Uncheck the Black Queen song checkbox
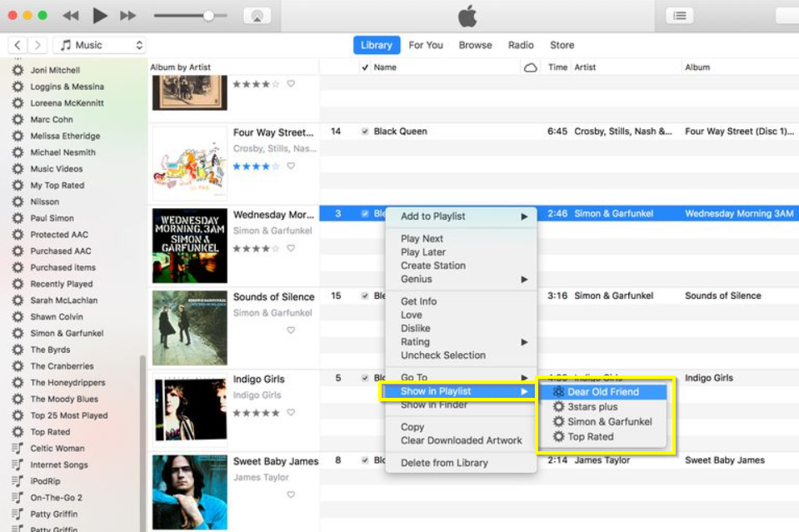Viewport: 799px width, 532px height. click(x=365, y=132)
